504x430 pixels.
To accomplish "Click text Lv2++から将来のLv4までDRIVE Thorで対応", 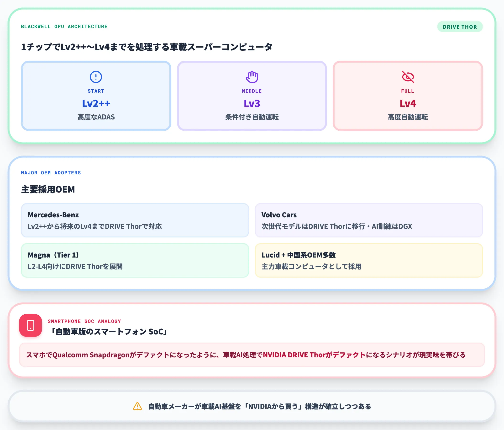I will pyautogui.click(x=95, y=226).
